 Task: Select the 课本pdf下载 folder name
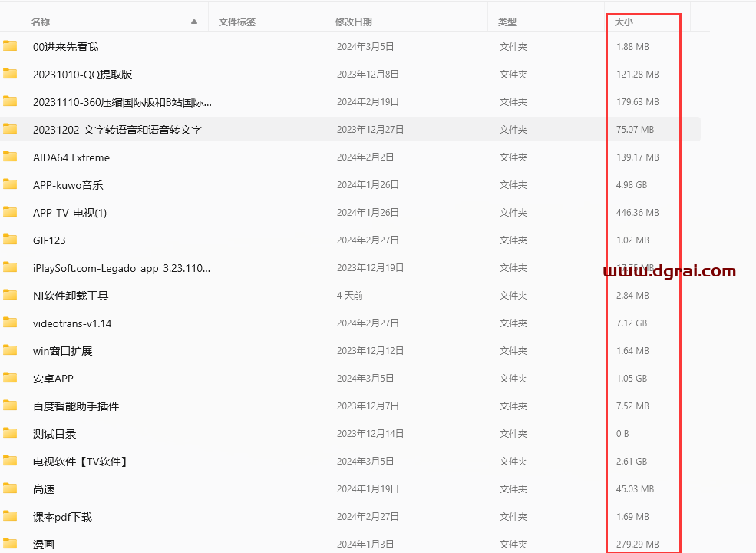62,517
